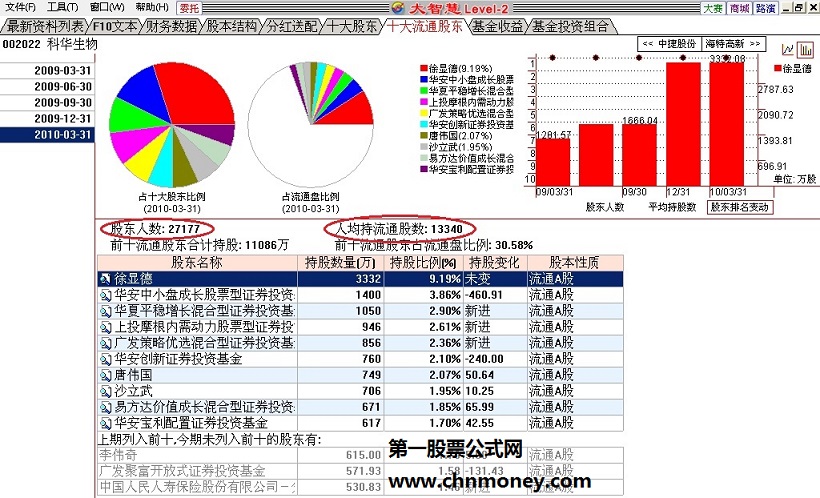
Task: Show 股东排名变动 chart mode
Action: point(739,207)
